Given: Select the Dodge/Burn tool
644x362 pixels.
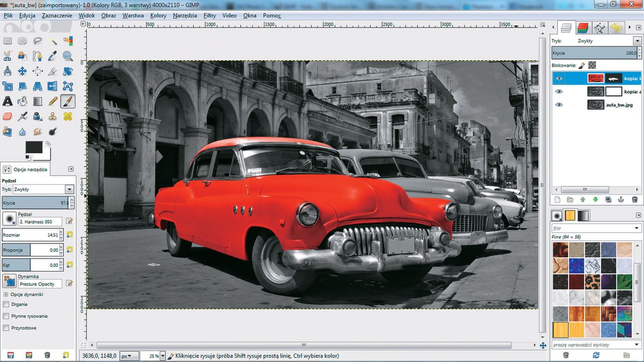Looking at the screenshot, I should pyautogui.click(x=53, y=132).
